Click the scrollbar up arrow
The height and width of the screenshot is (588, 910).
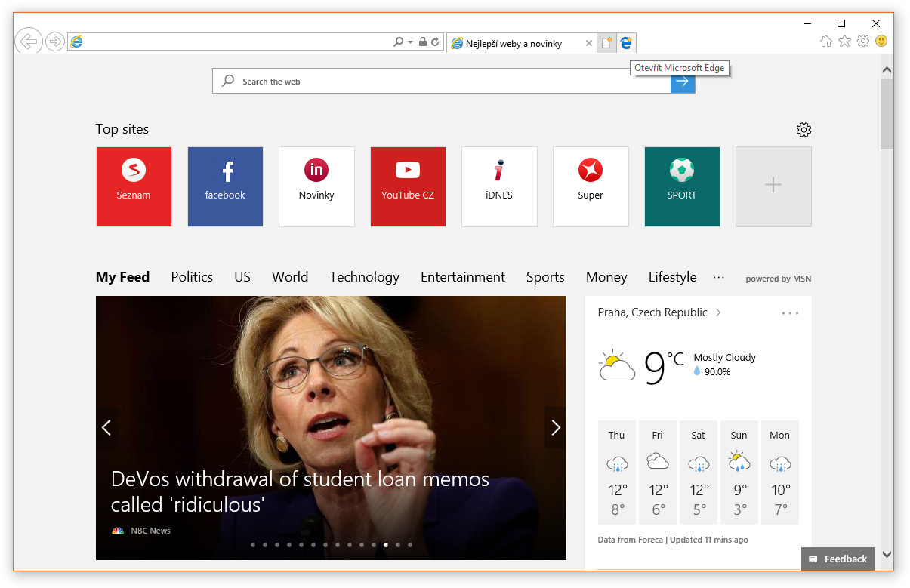(x=887, y=70)
